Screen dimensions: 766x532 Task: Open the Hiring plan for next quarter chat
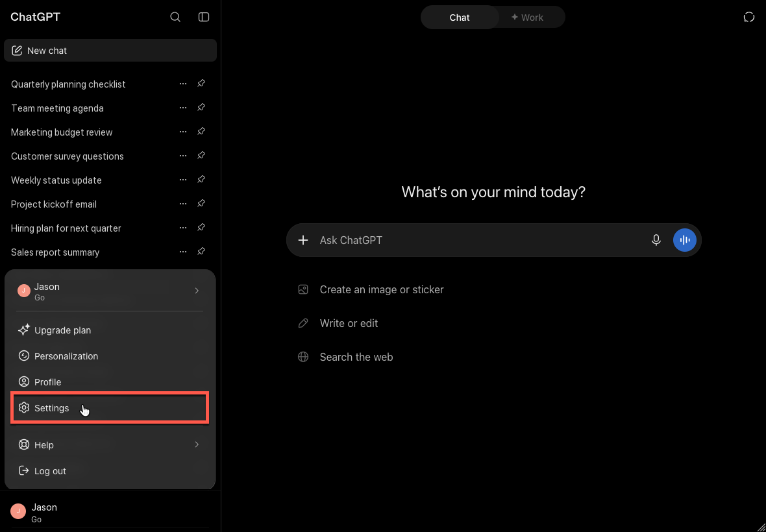coord(66,228)
